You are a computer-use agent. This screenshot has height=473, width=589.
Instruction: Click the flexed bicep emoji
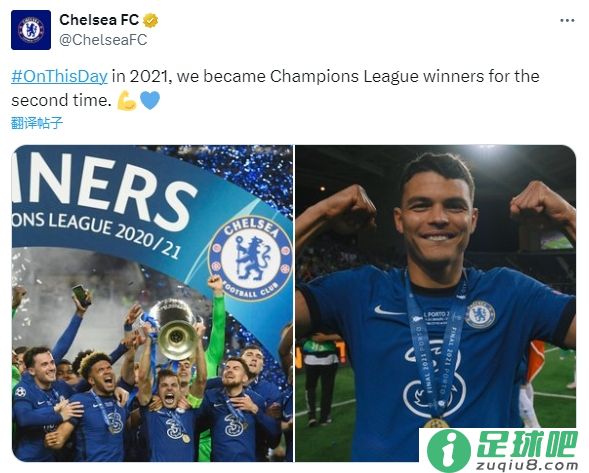click(127, 101)
